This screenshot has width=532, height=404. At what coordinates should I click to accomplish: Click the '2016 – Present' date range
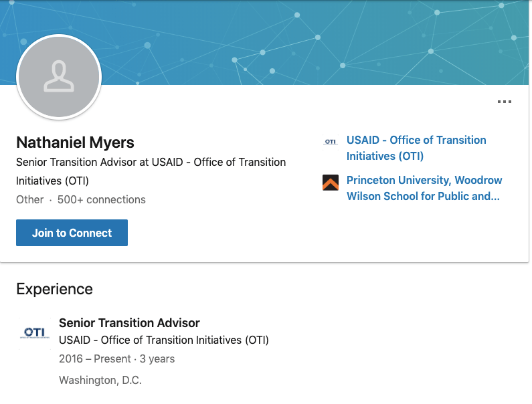point(93,359)
